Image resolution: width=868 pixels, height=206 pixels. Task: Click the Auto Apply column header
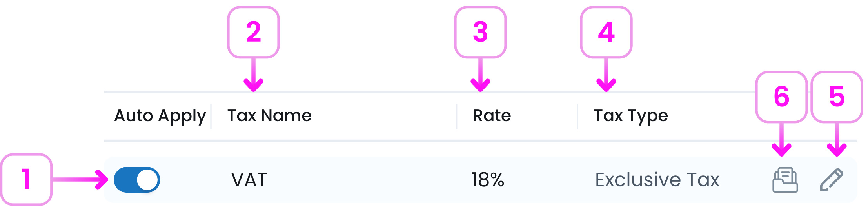160,116
